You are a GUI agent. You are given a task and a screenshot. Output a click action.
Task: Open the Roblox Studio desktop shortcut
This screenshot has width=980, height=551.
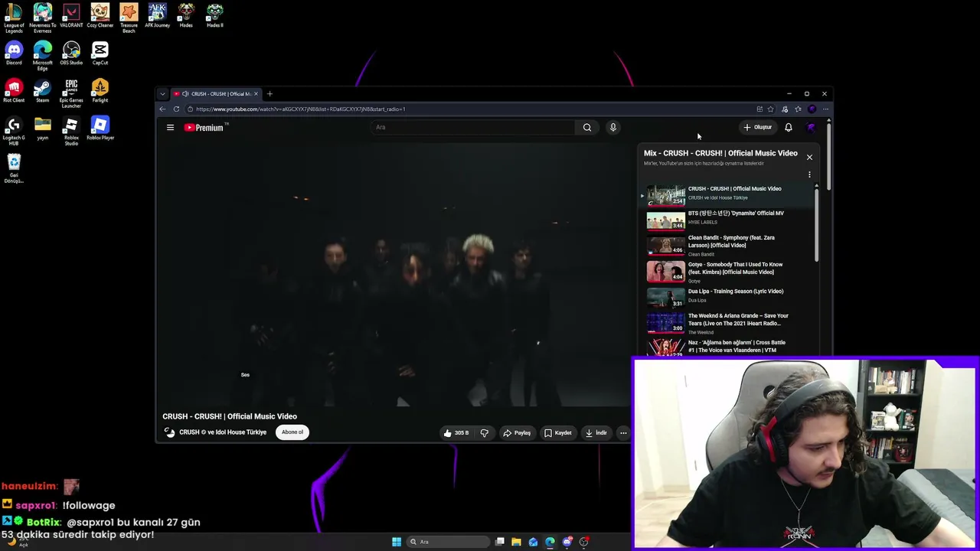click(71, 132)
